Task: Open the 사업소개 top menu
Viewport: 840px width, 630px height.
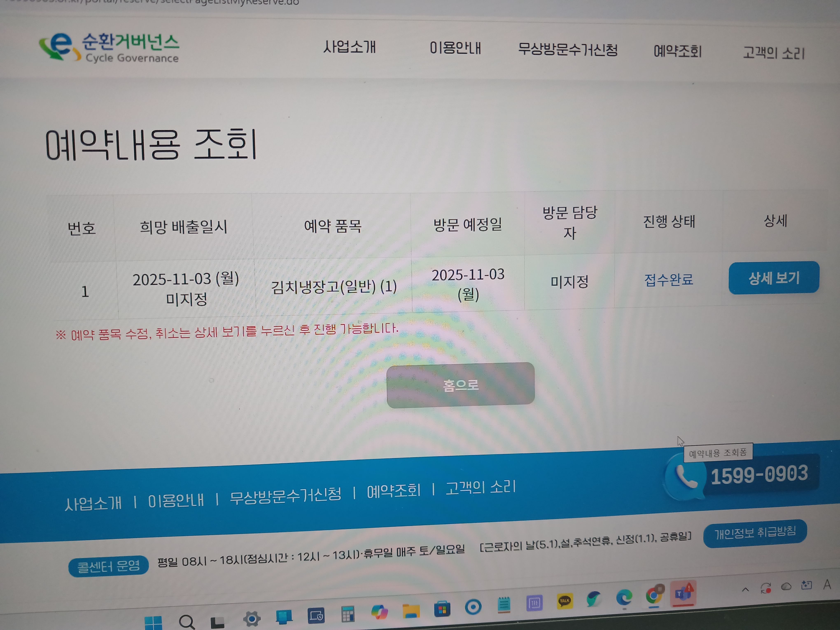Action: pos(349,47)
